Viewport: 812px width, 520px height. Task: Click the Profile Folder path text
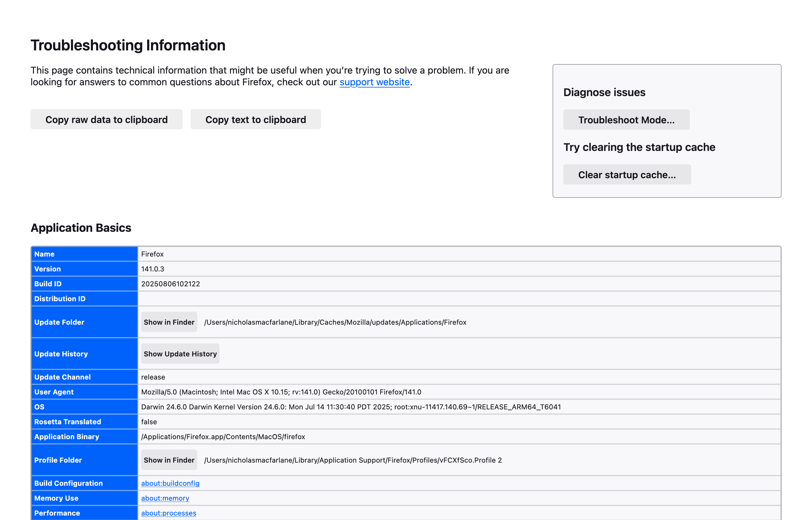[353, 460]
